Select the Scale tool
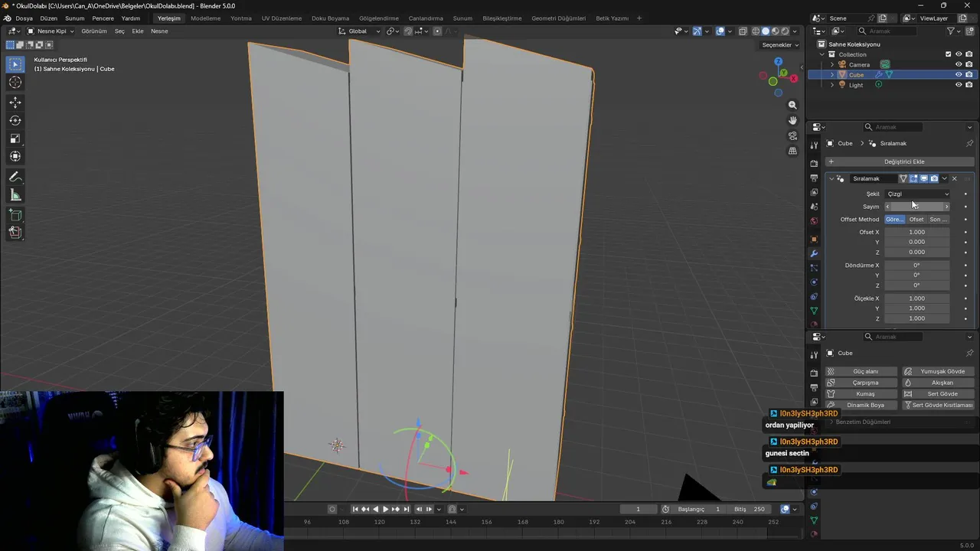Screen dimensions: 980x551 point(15,139)
